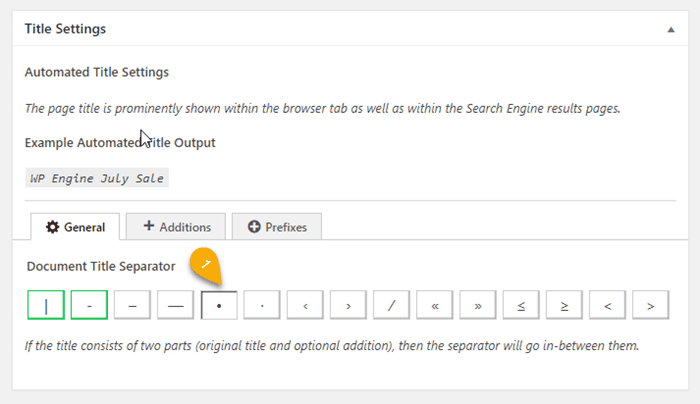Select the vertical pipe title separator
700x404 pixels.
46,305
